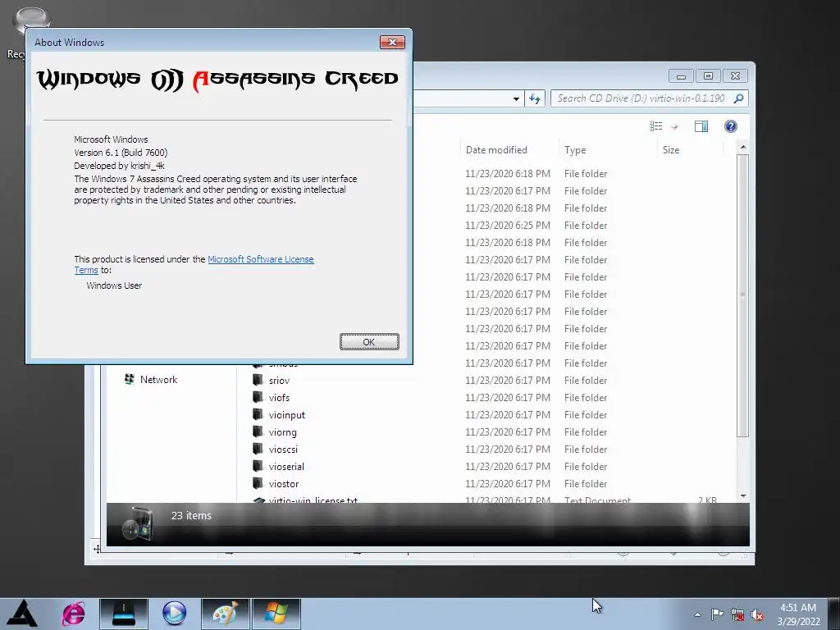Click the CD drive icon in details pane

point(138,523)
